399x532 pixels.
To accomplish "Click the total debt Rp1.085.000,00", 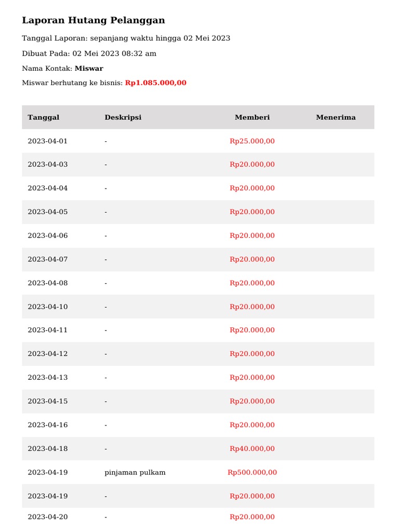I will 155,83.
